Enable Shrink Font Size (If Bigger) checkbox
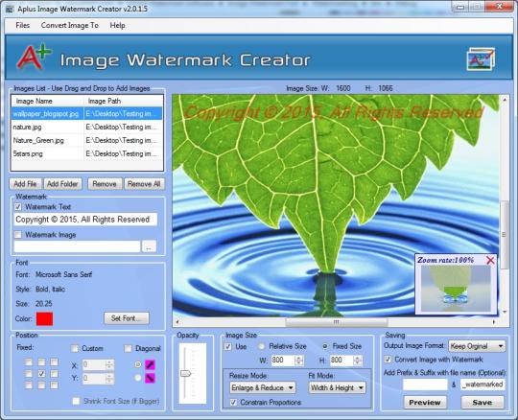Screen dimensions: 518x420 76,401
